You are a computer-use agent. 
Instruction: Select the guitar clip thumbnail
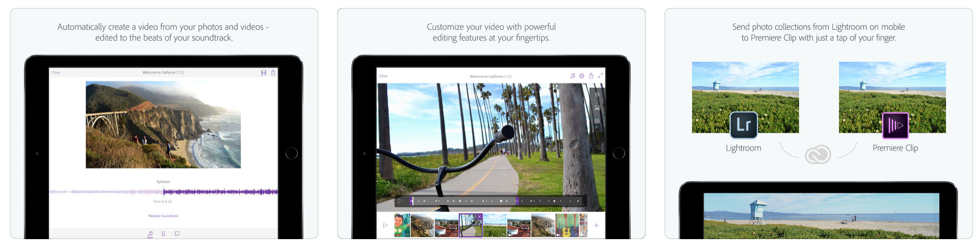coord(567,225)
